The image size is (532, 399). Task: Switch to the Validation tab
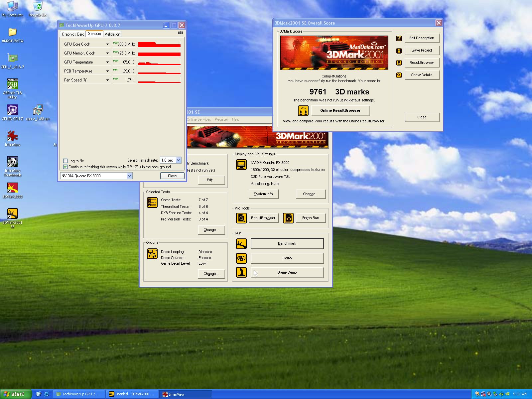tap(112, 34)
